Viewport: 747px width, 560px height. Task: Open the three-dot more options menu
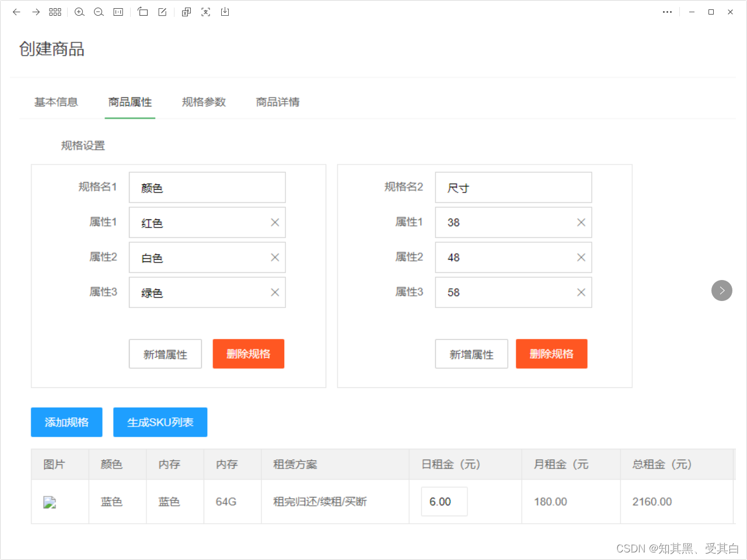[x=667, y=12]
